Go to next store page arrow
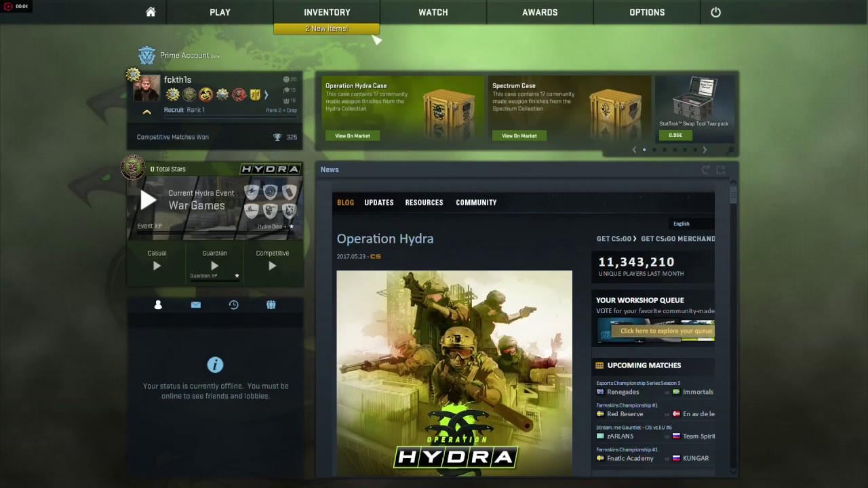The height and width of the screenshot is (488, 868). pos(705,150)
